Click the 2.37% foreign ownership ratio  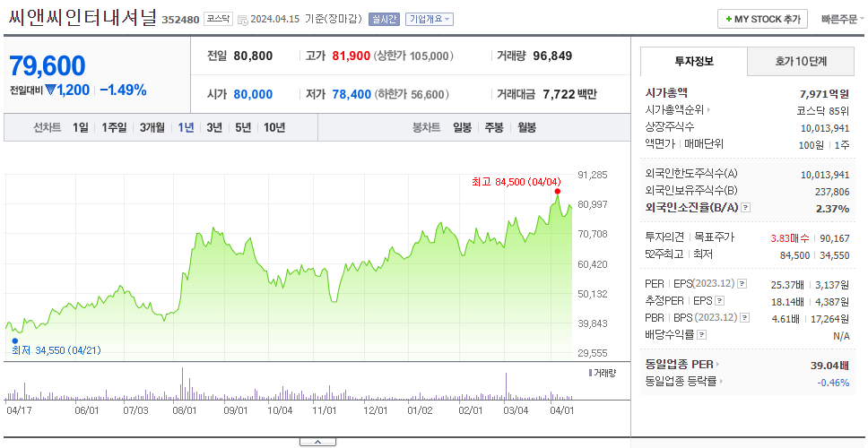point(832,209)
